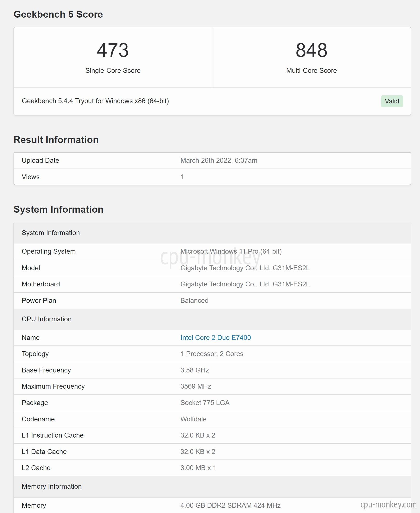Select the L1 Instruction Cache 32.0 KB x 2 value
This screenshot has height=513, width=420.
(x=198, y=435)
